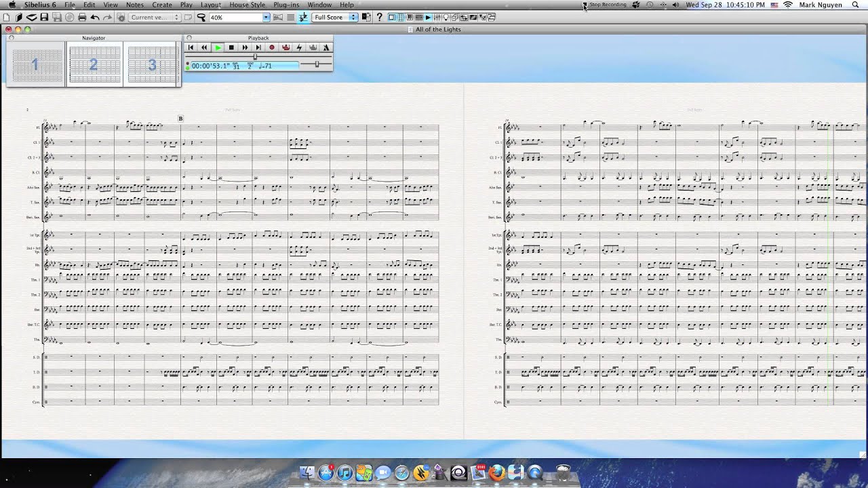Click the Focus on Staves icon
Screen dimensions: 868x488
click(x=290, y=17)
